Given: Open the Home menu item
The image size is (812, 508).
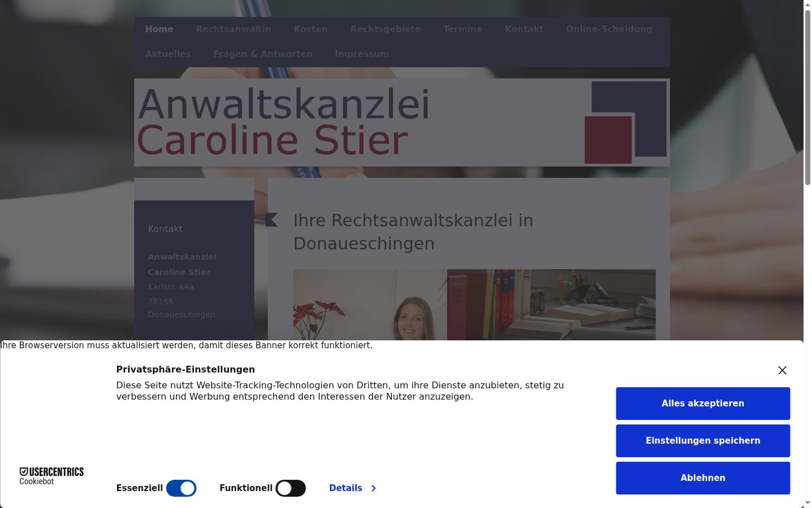Looking at the screenshot, I should click(159, 29).
